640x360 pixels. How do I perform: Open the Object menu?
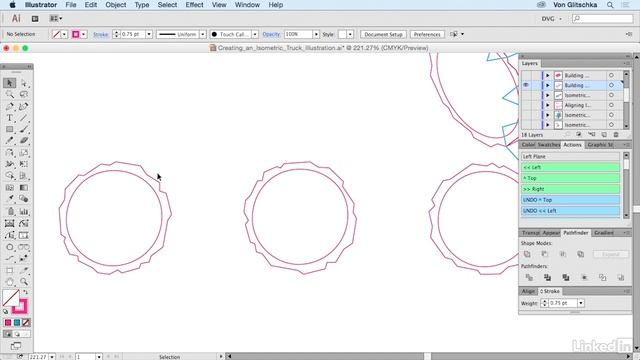(116, 5)
